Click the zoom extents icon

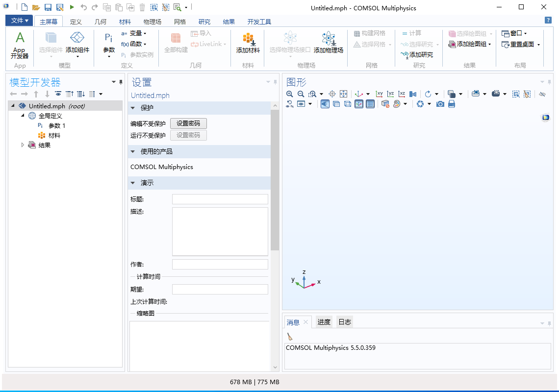pos(343,94)
